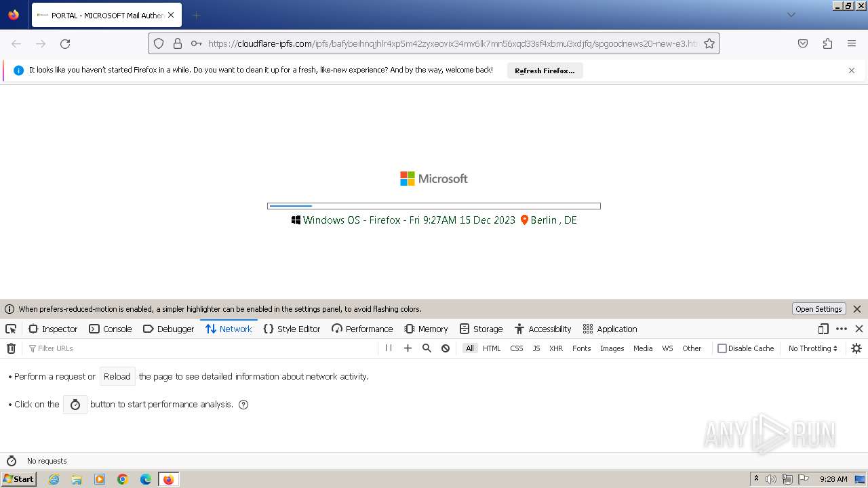The width and height of the screenshot is (868, 488).
Task: Open the Firefox hamburger menu
Action: [x=852, y=43]
